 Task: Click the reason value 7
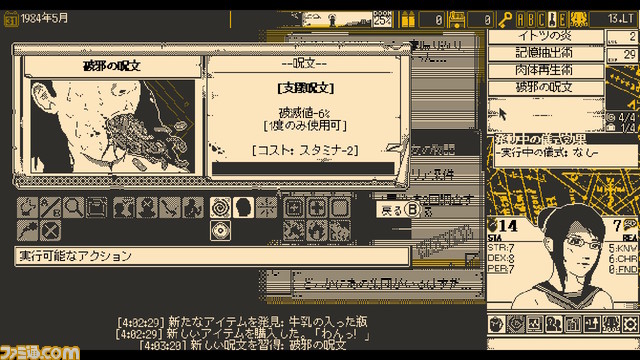coord(617,225)
